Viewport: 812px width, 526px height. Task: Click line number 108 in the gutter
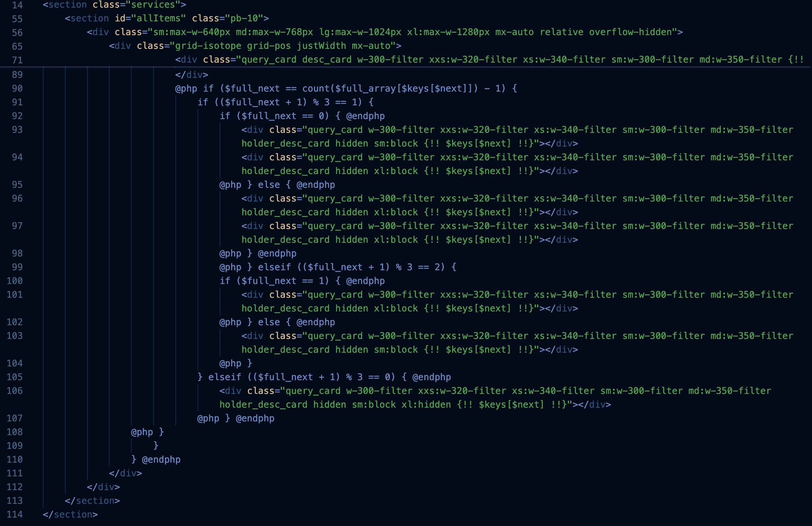[x=15, y=432]
